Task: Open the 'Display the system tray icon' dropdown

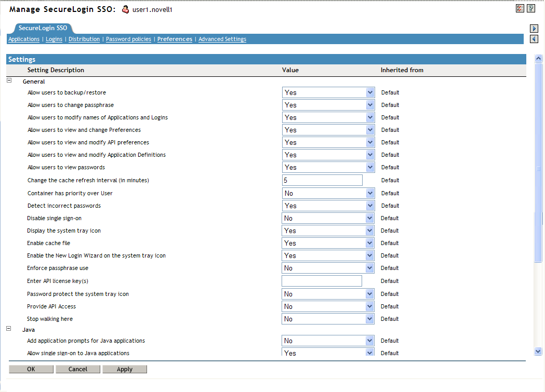Action: pyautogui.click(x=369, y=230)
